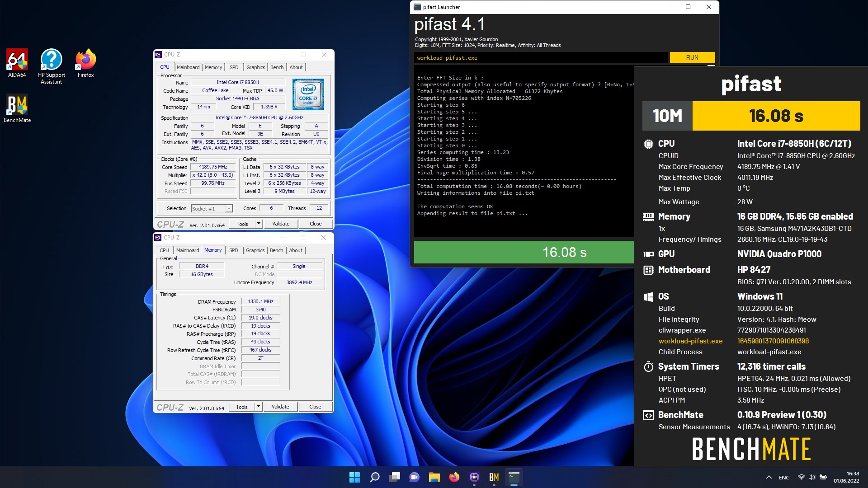This screenshot has width=868, height=488.
Task: Expand Tools dropdown arrow in upper CPU-Z
Action: (259, 224)
